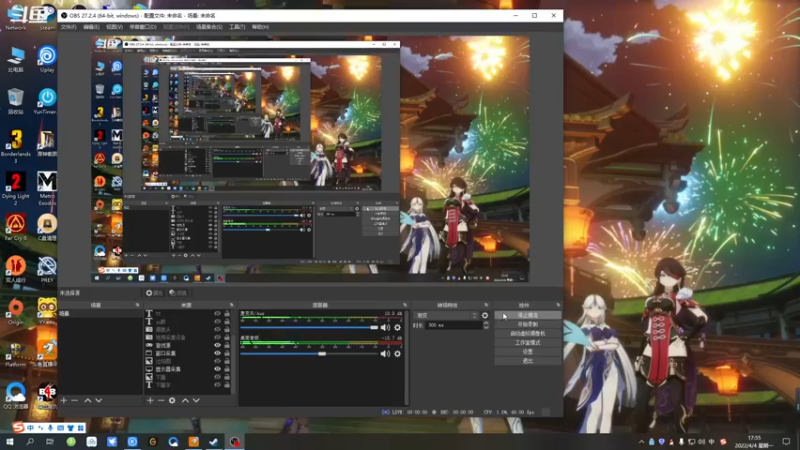
Task: Open 工具(T) menu
Action: pos(237,27)
